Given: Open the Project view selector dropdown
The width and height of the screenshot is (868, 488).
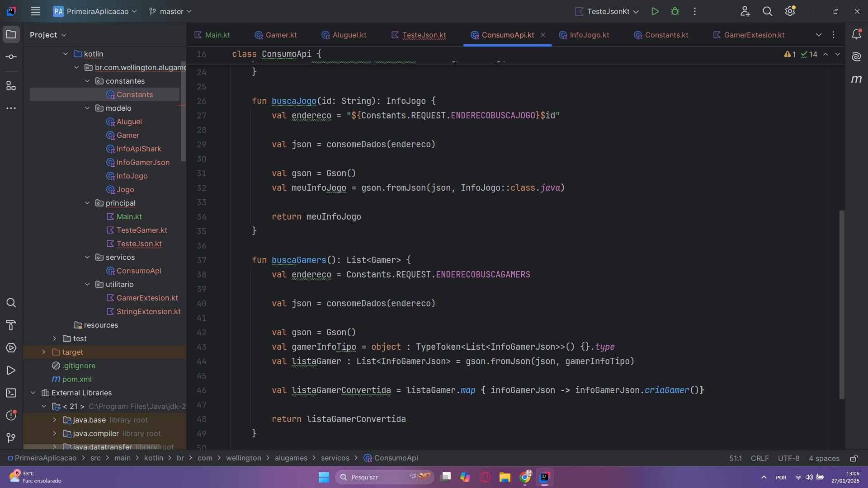Looking at the screenshot, I should click(48, 35).
